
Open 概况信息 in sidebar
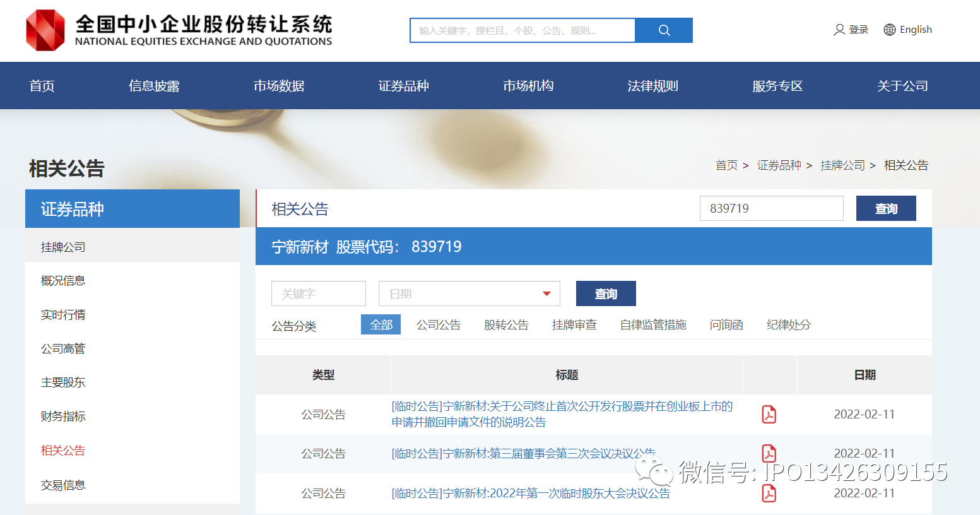click(63, 280)
